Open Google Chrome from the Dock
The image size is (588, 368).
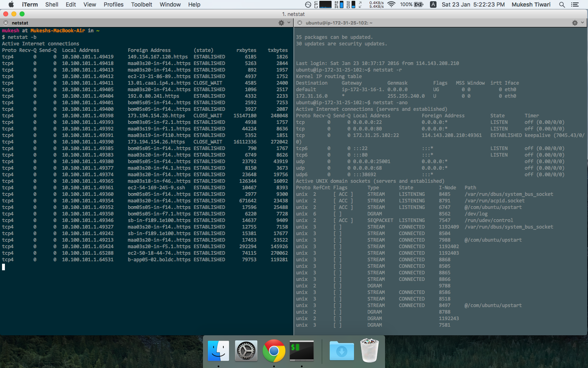274,351
